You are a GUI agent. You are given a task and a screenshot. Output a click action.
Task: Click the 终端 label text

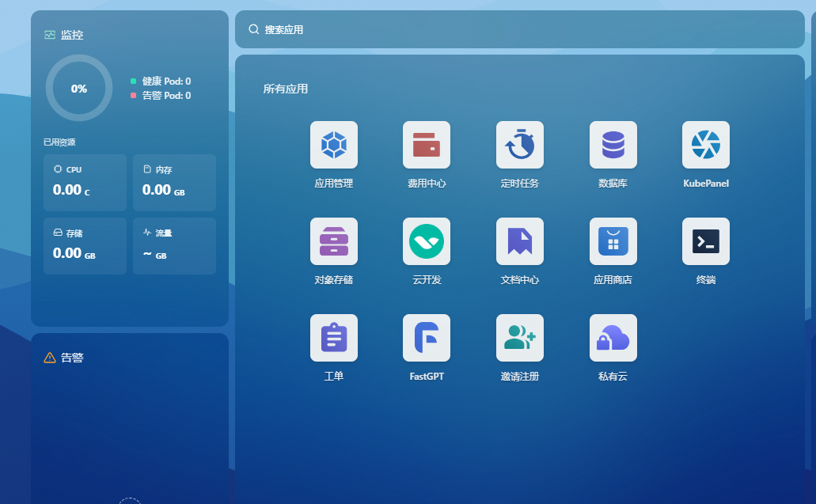(x=706, y=280)
